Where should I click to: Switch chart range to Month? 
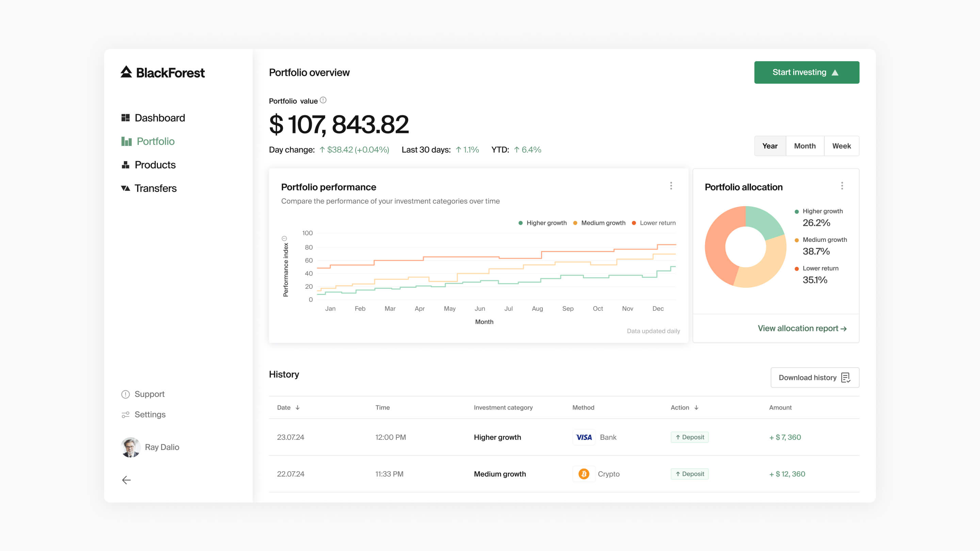(805, 146)
